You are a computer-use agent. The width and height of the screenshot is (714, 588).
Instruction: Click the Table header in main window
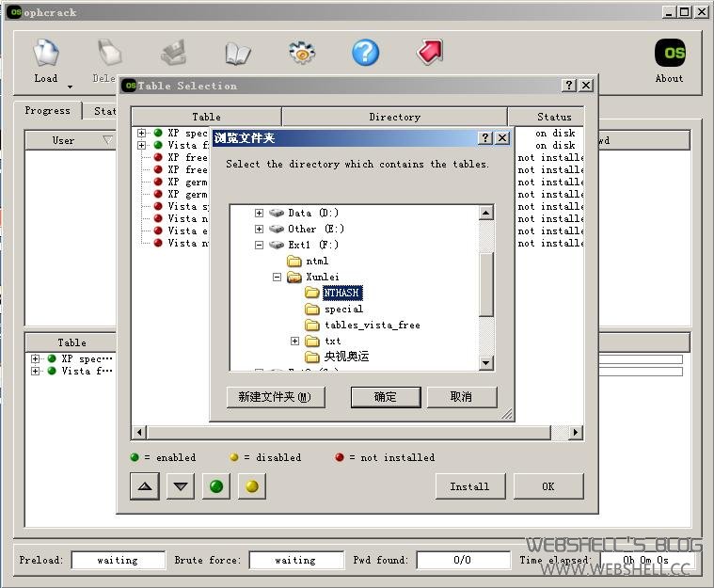71,342
